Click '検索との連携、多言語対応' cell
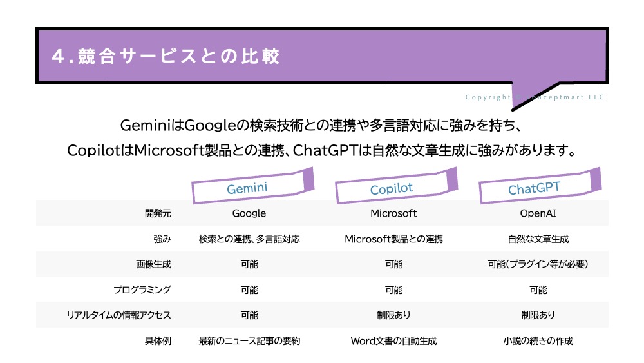 point(249,239)
